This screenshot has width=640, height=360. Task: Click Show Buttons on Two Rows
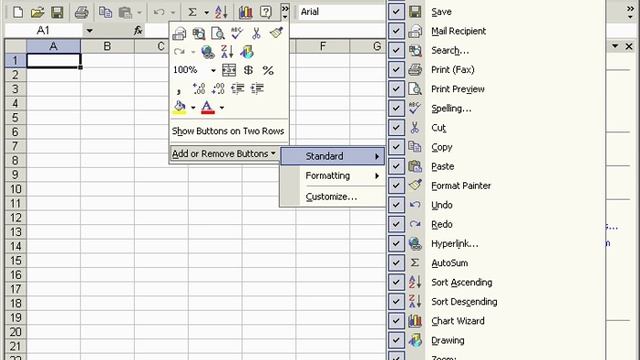click(x=228, y=131)
